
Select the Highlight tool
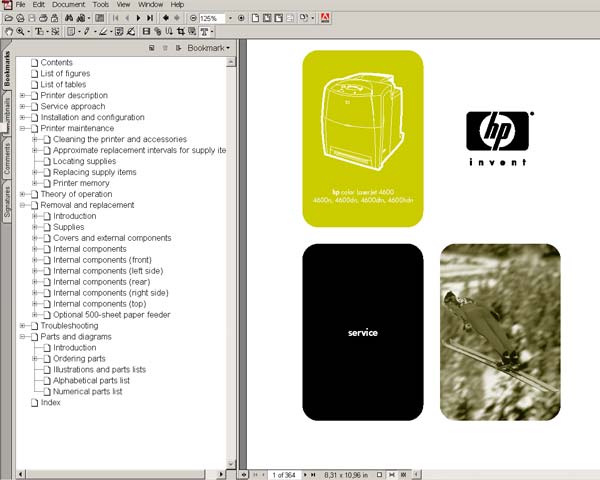[x=103, y=32]
